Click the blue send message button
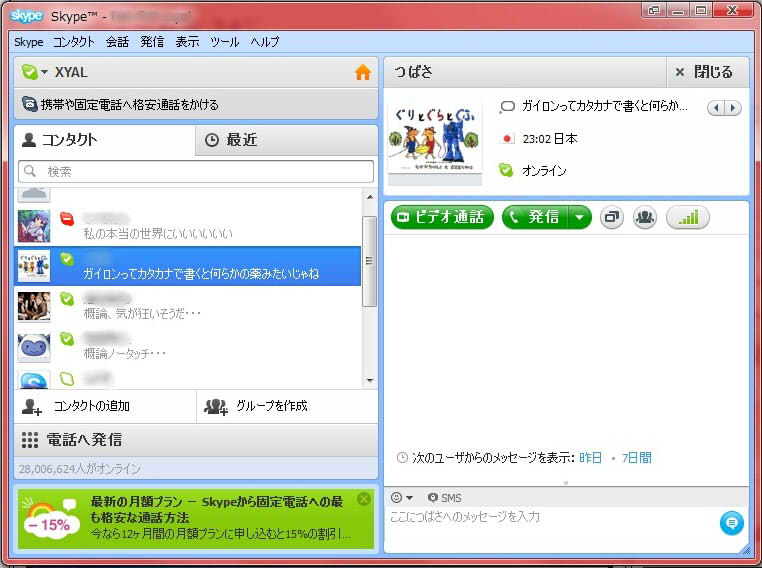The height and width of the screenshot is (568, 762). (731, 523)
